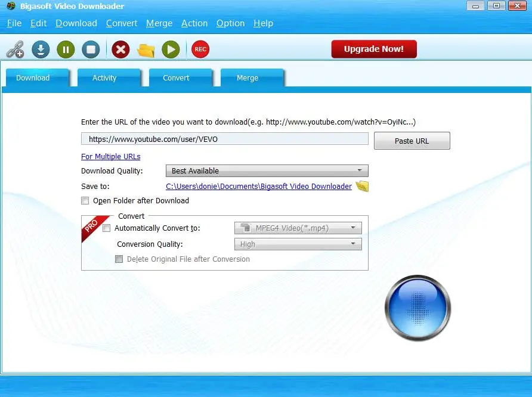
Task: Switch to the Merge tab
Action: pyautogui.click(x=252, y=77)
